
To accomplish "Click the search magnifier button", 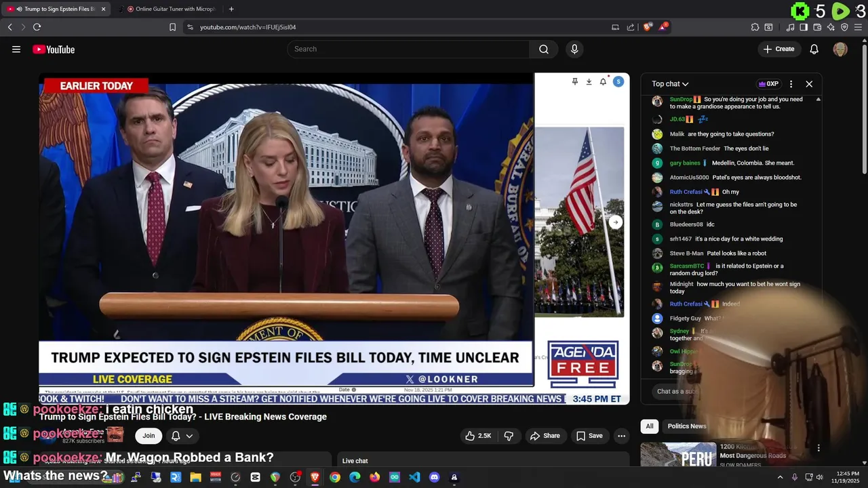I will click(x=544, y=49).
